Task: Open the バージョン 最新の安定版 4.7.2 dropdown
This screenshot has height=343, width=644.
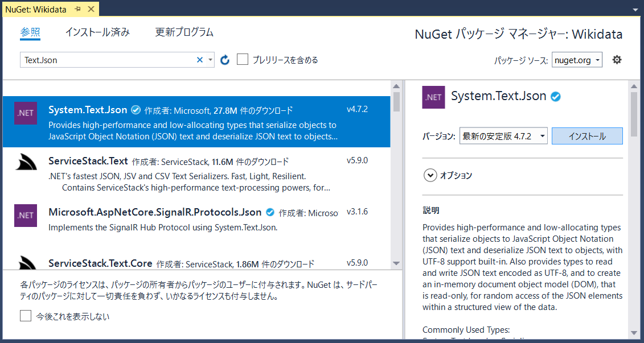Action: coord(503,136)
